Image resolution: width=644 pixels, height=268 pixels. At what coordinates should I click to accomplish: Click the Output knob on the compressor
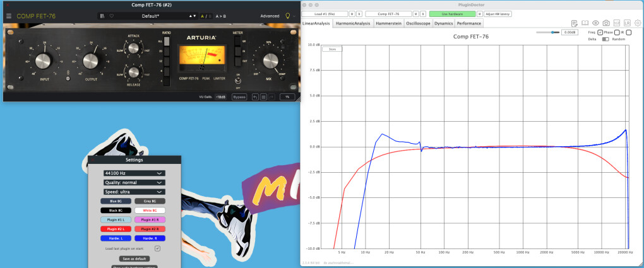(90, 61)
